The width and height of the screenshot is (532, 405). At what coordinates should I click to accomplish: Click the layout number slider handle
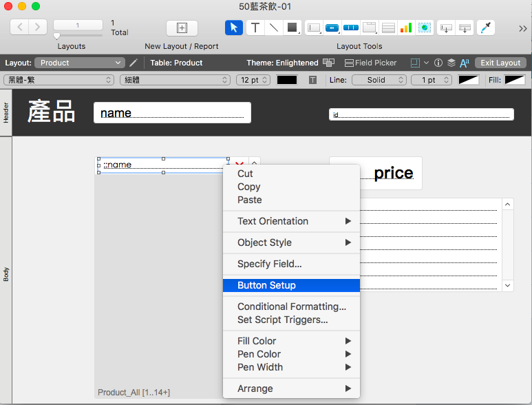[x=56, y=36]
